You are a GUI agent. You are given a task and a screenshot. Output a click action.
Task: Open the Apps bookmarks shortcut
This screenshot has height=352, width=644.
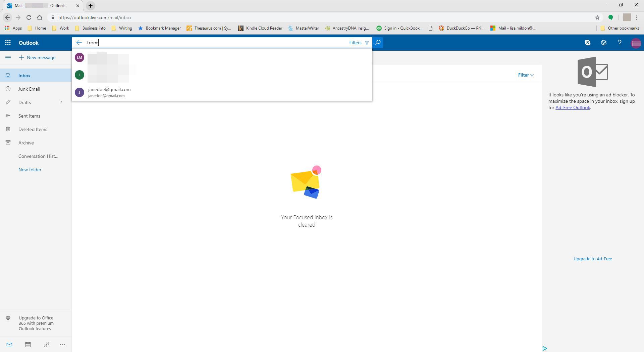pyautogui.click(x=13, y=28)
